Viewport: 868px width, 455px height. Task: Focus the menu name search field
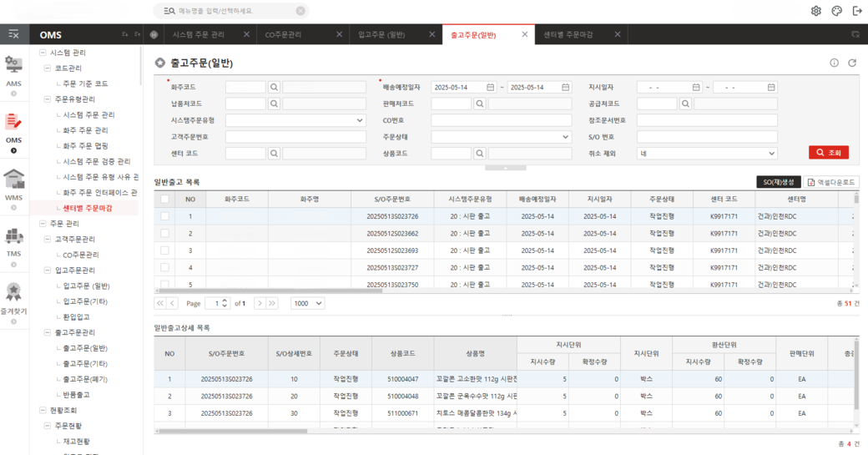click(x=235, y=11)
